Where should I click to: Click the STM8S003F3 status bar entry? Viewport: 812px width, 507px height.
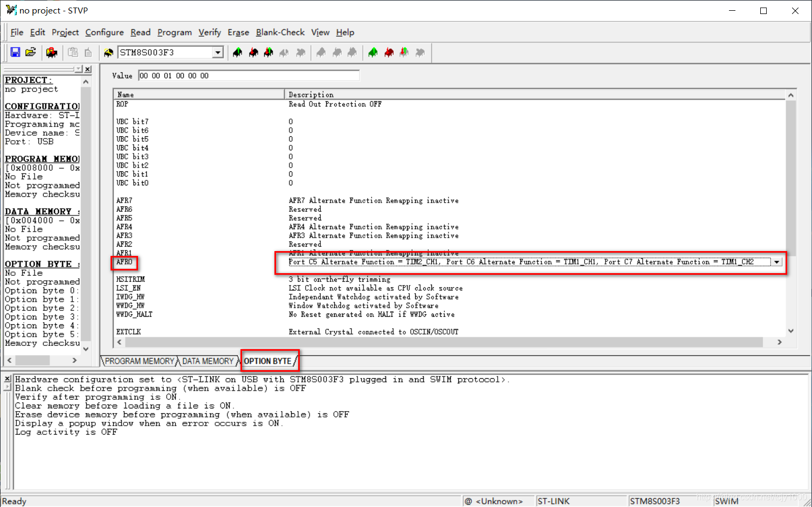coord(655,501)
